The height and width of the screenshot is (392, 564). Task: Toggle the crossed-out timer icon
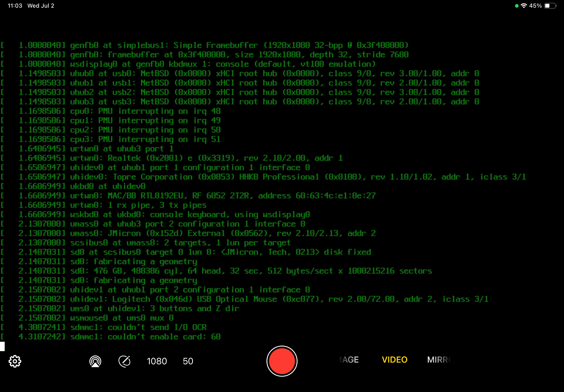coord(125,361)
